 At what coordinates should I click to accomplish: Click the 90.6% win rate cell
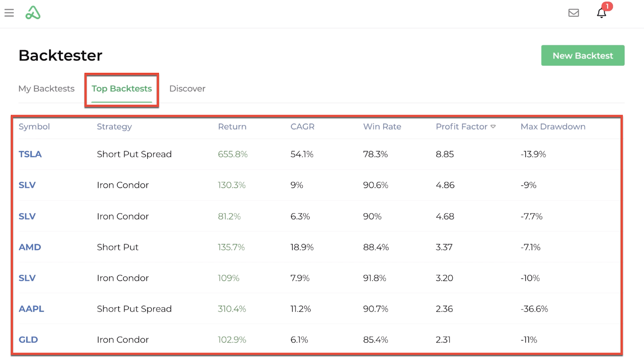tap(376, 185)
